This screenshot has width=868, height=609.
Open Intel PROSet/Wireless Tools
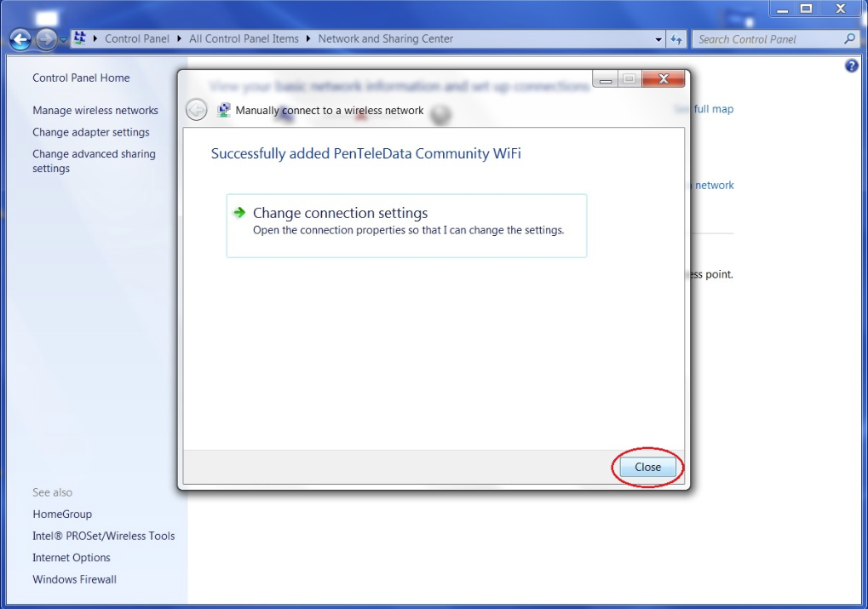pos(104,536)
